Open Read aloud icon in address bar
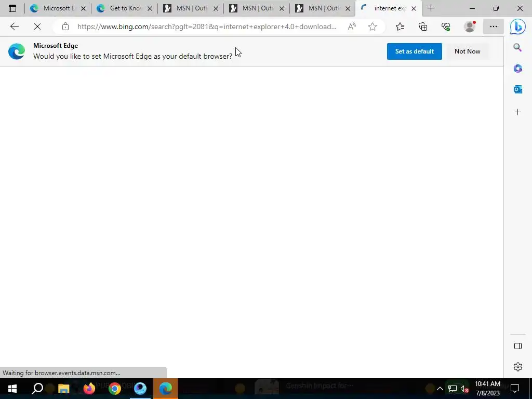The height and width of the screenshot is (399, 532). tap(352, 26)
